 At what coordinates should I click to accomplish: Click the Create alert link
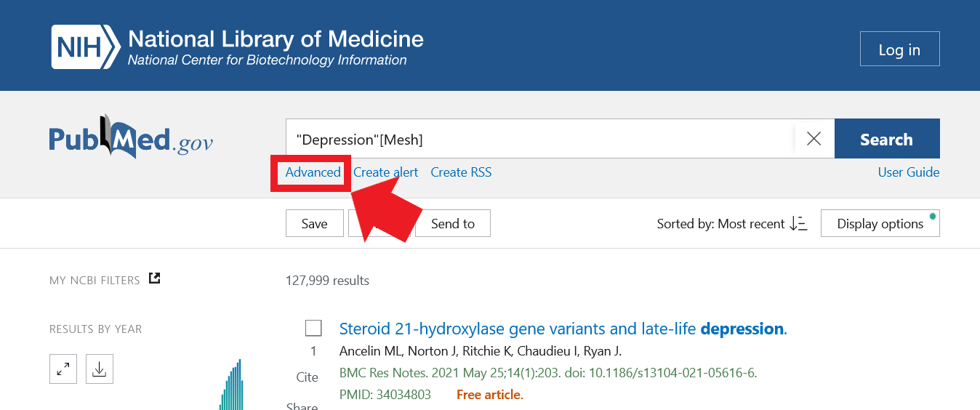(x=386, y=172)
